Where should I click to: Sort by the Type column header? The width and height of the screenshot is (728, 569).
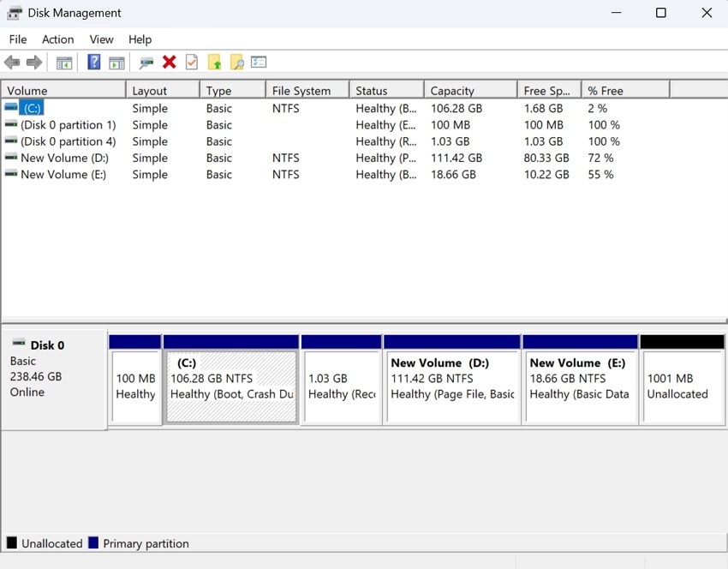(x=233, y=90)
